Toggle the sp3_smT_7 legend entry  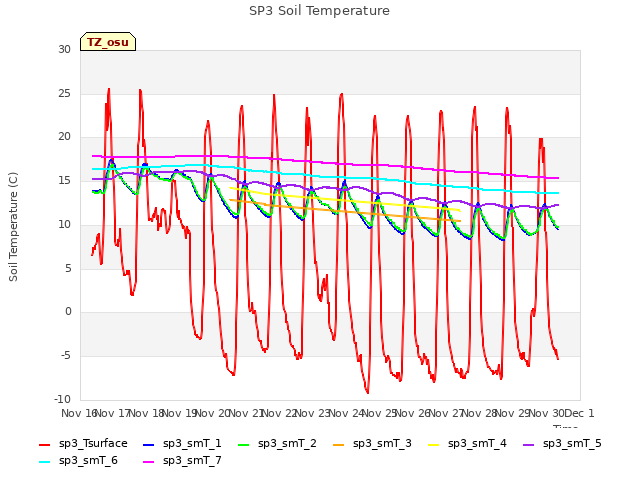point(182,461)
